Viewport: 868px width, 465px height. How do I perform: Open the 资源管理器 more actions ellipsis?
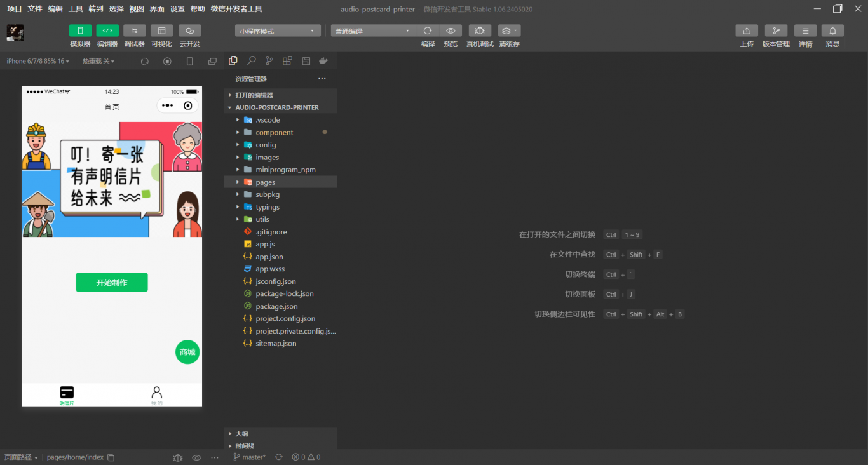coord(322,79)
